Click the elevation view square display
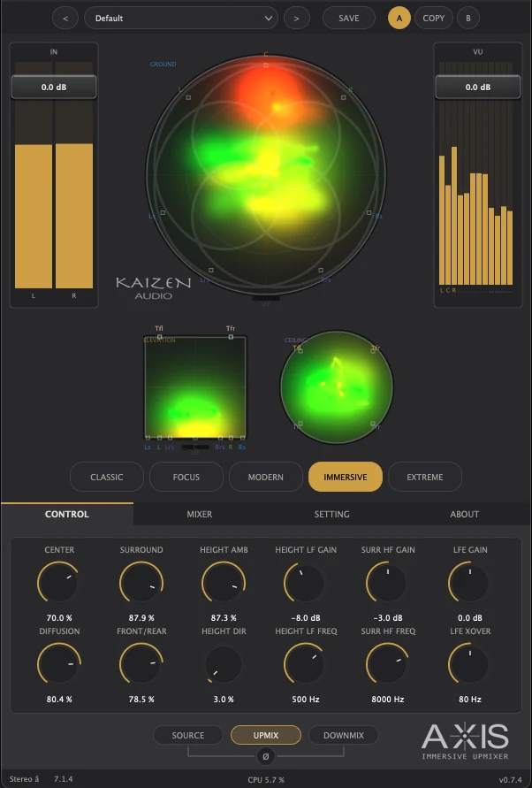532x788 pixels. (195, 387)
